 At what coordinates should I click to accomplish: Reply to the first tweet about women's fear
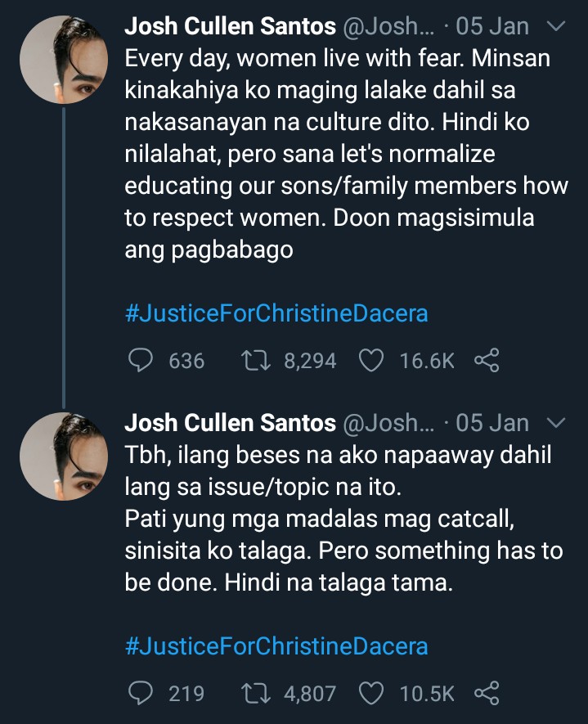point(142,360)
